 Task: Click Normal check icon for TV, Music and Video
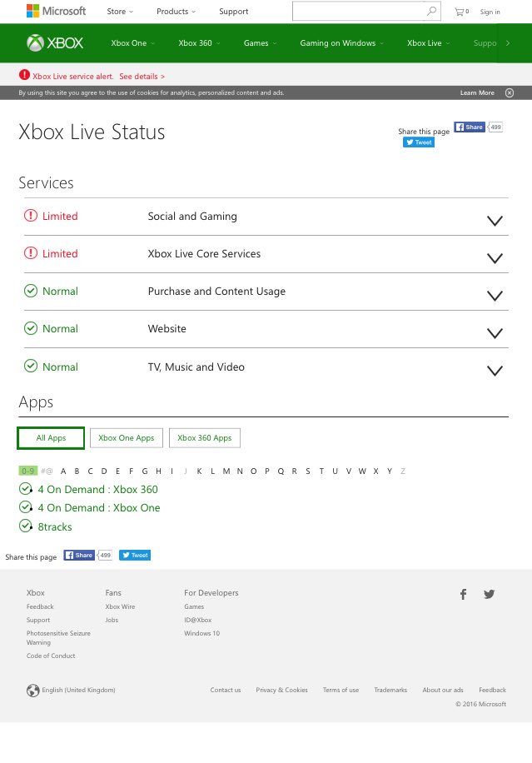coord(31,366)
